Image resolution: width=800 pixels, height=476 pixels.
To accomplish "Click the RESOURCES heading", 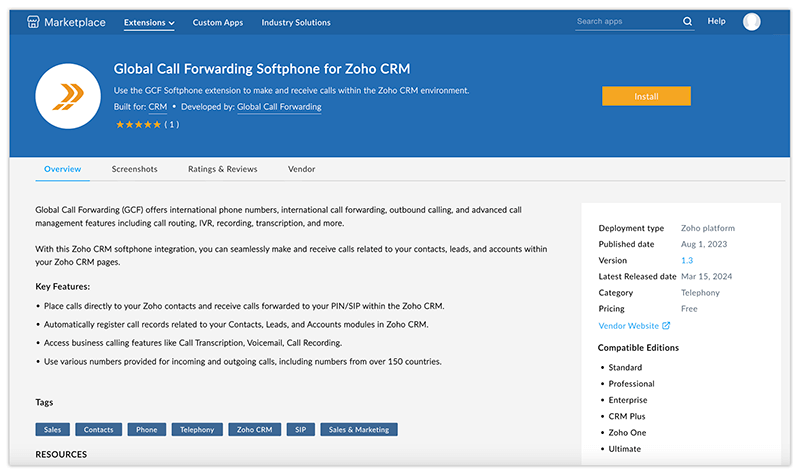I will coord(61,454).
